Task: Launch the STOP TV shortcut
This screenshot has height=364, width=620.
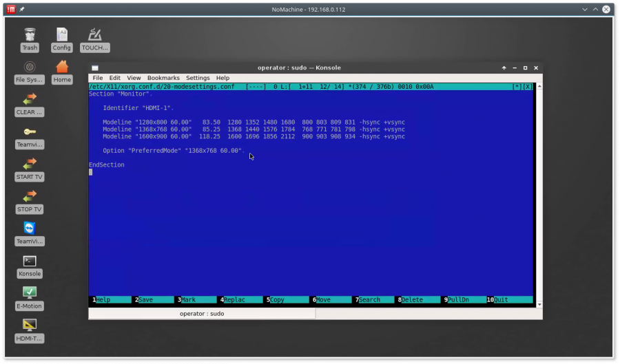Action: 29,198
